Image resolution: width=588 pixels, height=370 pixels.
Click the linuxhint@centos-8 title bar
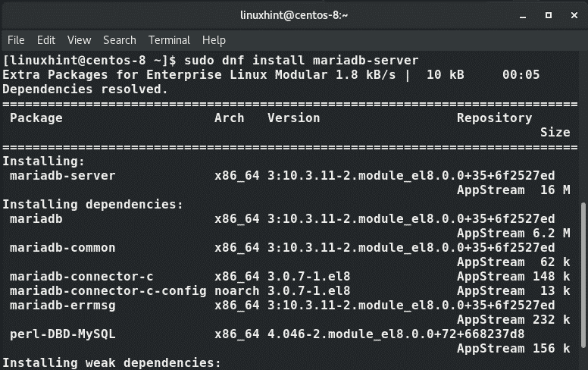294,15
